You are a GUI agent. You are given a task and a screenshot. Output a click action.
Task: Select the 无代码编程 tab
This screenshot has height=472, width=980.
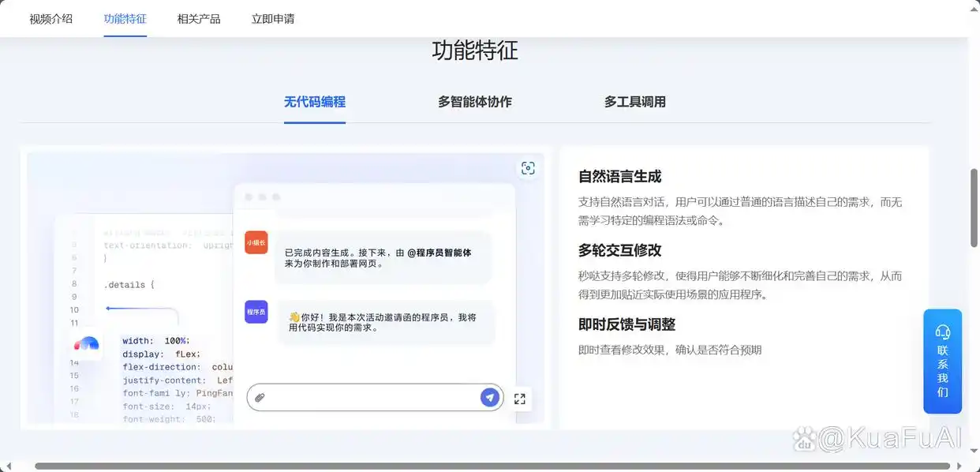point(314,101)
